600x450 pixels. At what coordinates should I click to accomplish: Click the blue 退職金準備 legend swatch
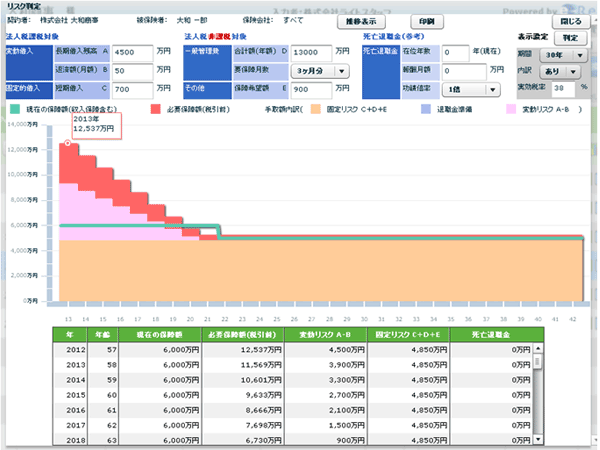coord(426,109)
